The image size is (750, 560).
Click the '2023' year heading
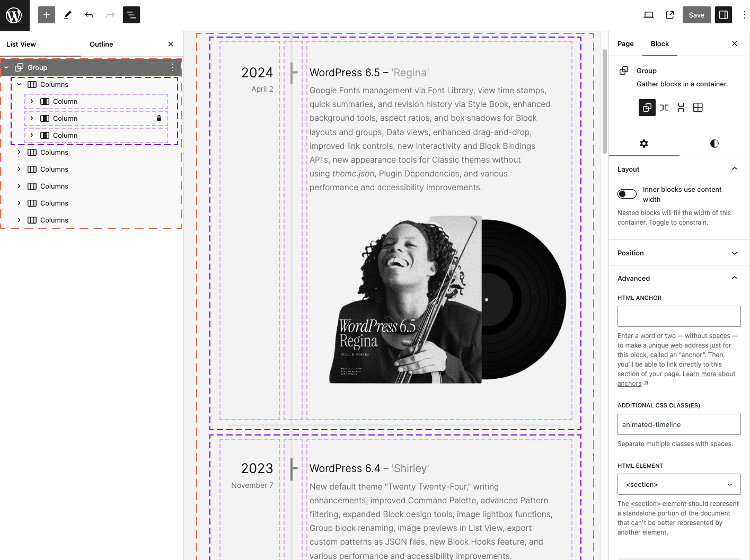click(257, 468)
